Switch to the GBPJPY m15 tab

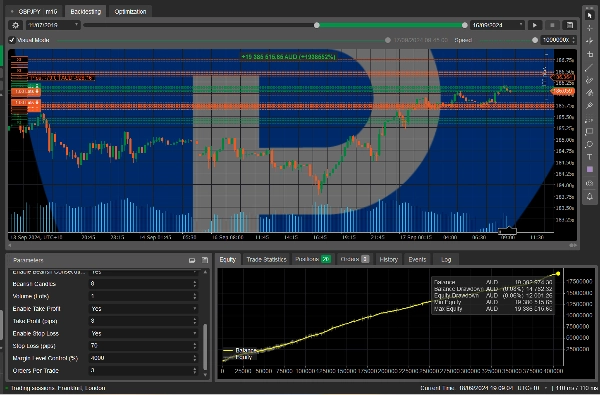pos(35,11)
